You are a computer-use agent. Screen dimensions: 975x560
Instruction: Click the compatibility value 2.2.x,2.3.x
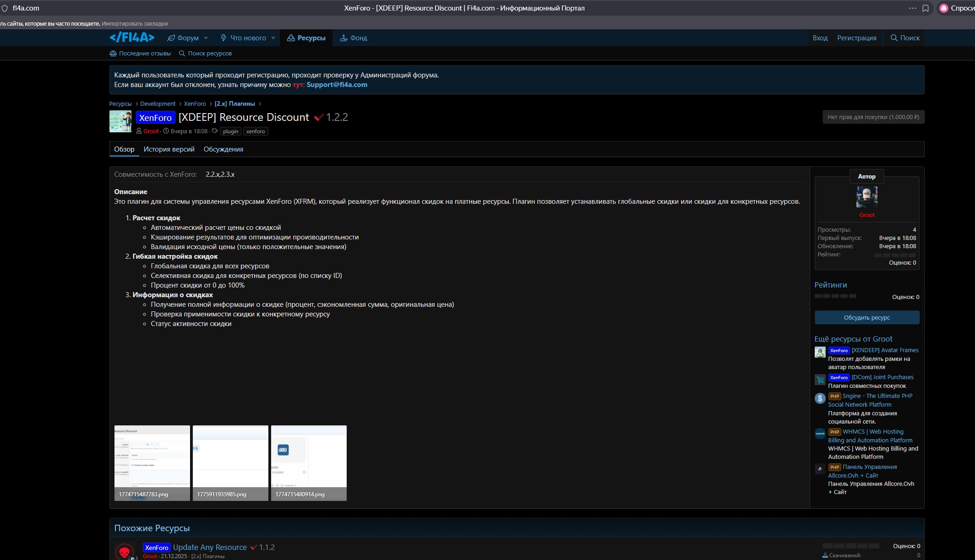tap(220, 174)
